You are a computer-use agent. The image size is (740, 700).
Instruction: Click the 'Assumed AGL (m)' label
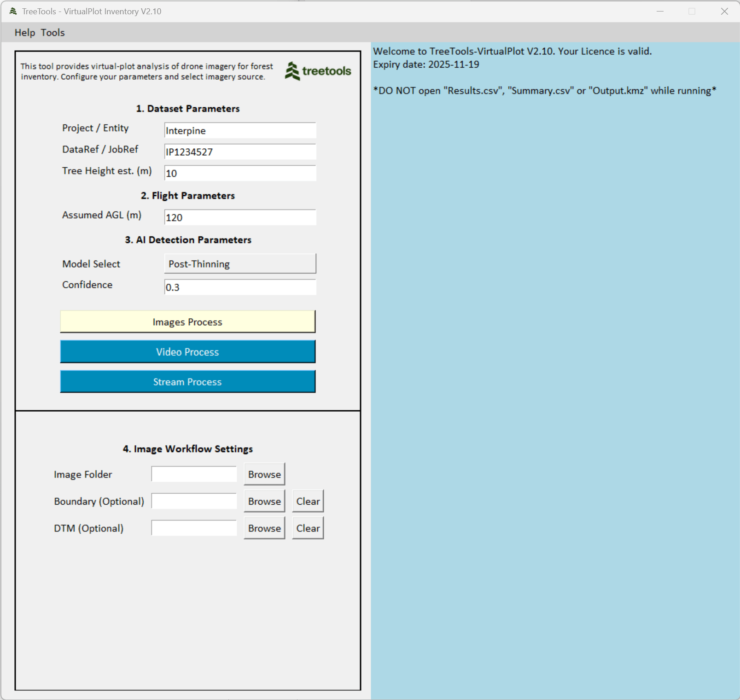[102, 215]
